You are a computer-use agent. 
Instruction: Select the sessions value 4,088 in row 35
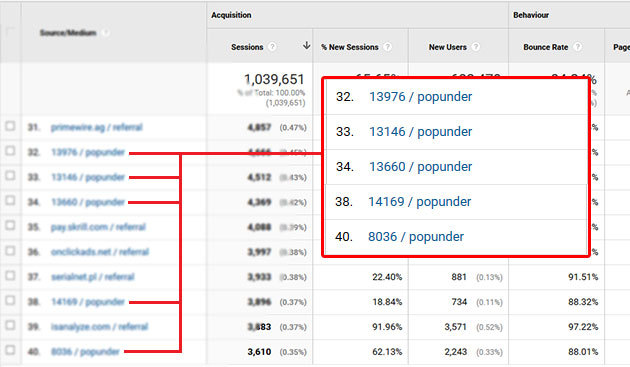click(x=260, y=227)
